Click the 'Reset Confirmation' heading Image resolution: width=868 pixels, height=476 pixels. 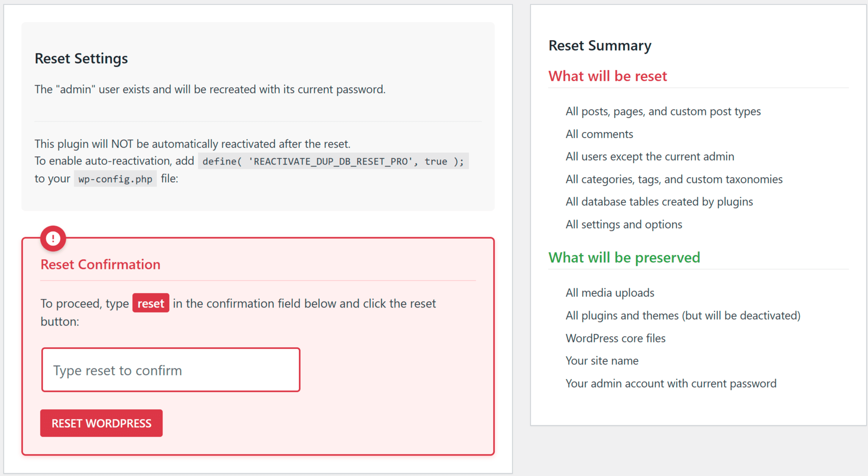point(101,264)
